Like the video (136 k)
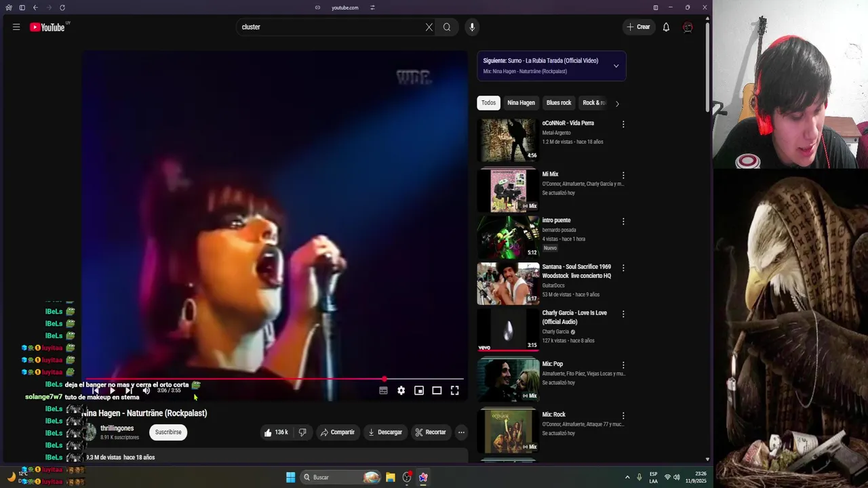868x488 pixels. coord(277,432)
